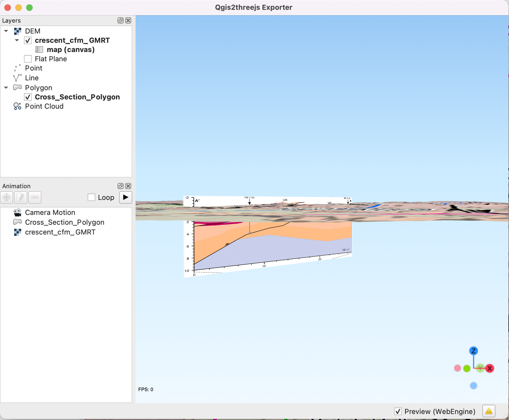Click the Add keyframe plus icon
This screenshot has height=420, width=509.
click(x=7, y=197)
